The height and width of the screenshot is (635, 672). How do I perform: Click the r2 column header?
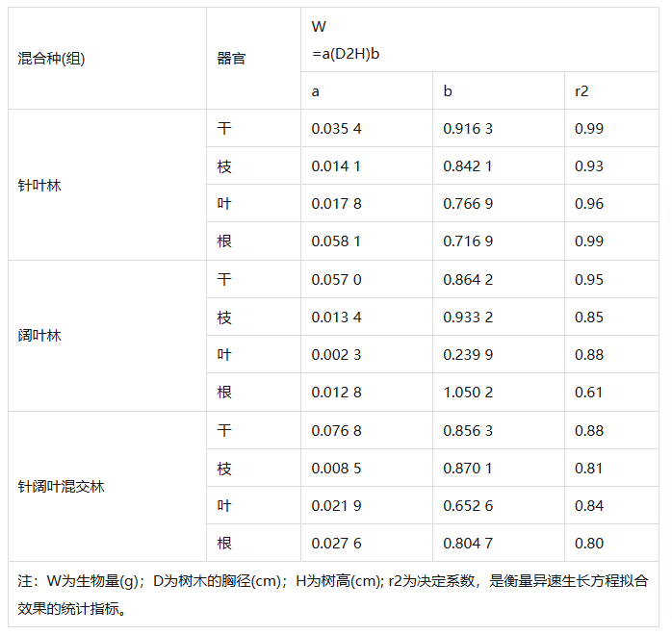pyautogui.click(x=611, y=90)
